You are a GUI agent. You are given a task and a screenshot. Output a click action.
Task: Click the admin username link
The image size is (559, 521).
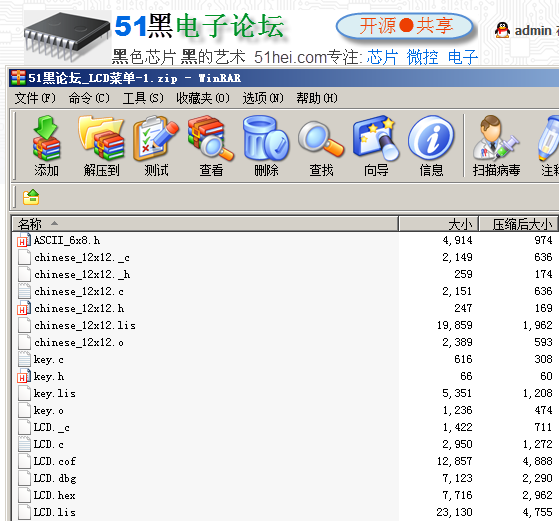533,31
